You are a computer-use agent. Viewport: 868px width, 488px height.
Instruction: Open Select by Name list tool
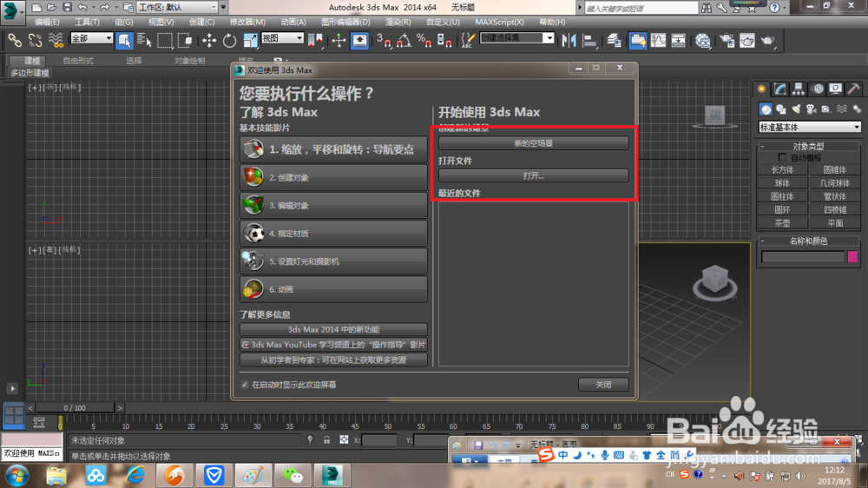pos(144,41)
